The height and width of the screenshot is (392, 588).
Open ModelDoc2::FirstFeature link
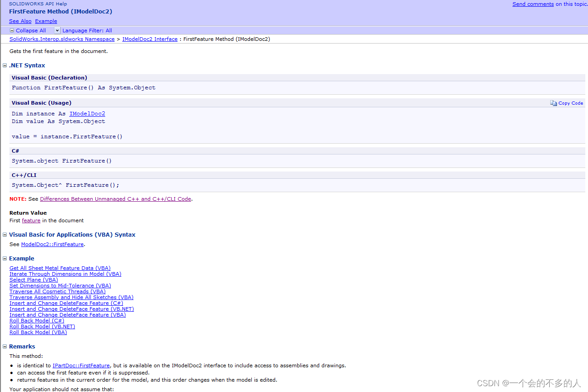(52, 244)
